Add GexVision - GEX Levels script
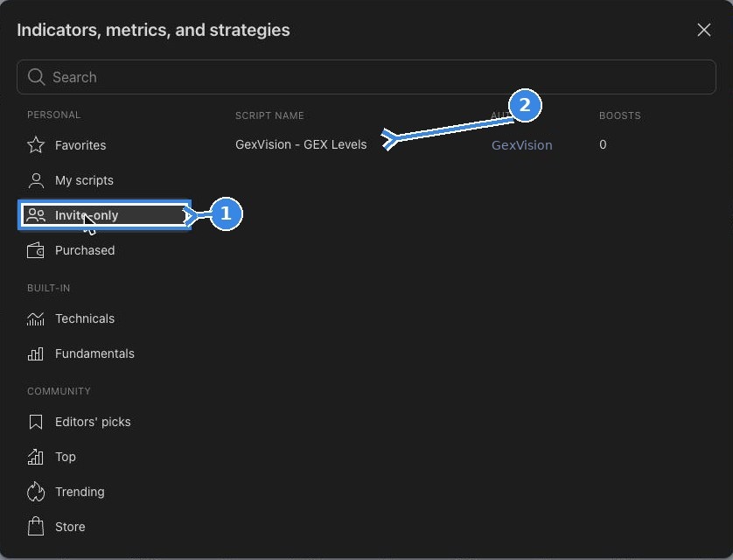The image size is (733, 560). tap(301, 145)
